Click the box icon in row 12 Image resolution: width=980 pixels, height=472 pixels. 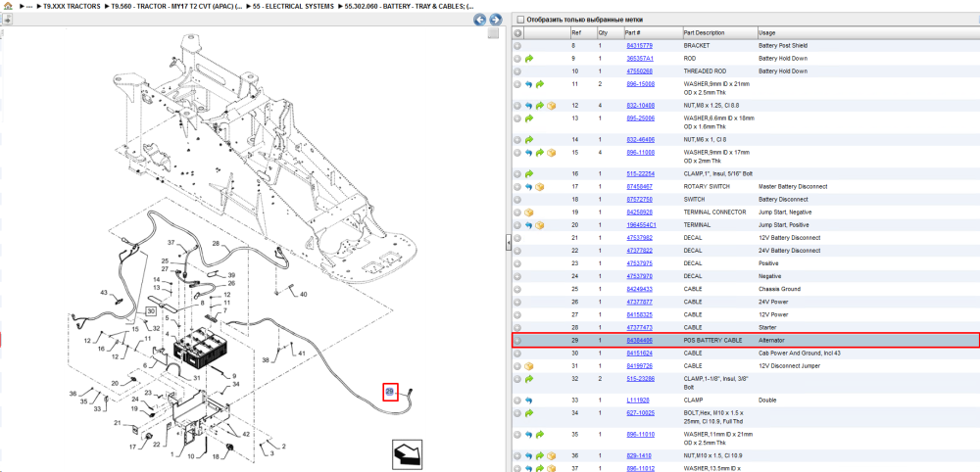(x=551, y=106)
